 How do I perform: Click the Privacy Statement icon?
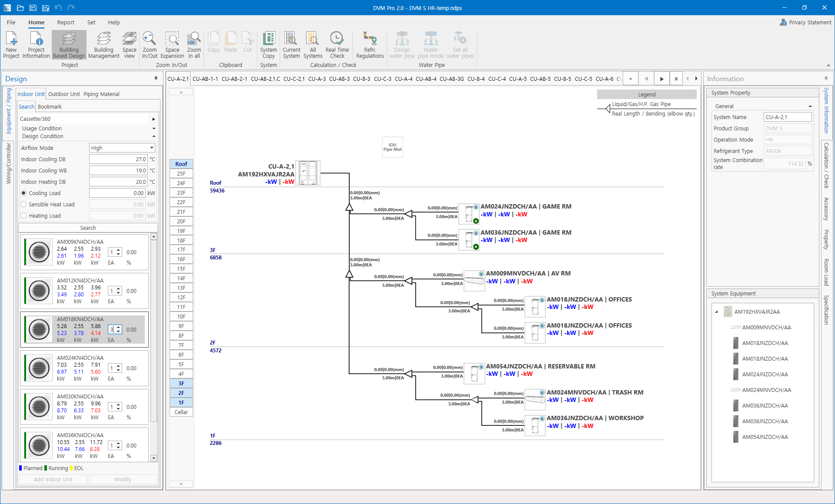(783, 22)
